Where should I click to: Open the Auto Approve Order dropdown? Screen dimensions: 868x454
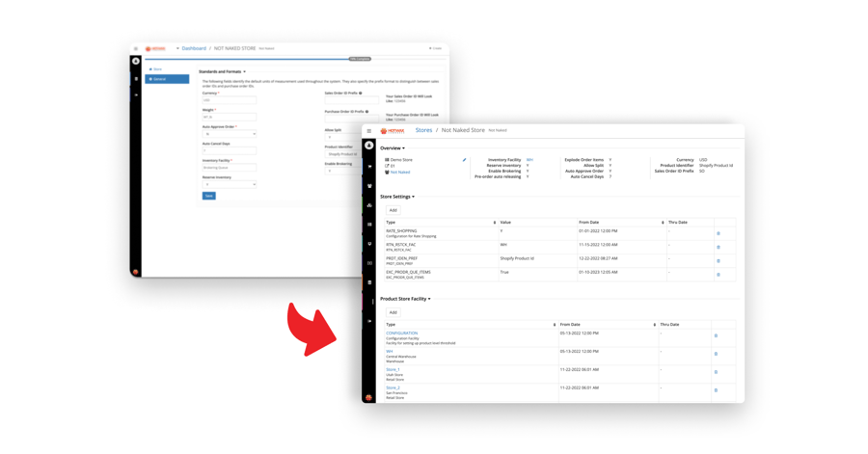tap(229, 134)
